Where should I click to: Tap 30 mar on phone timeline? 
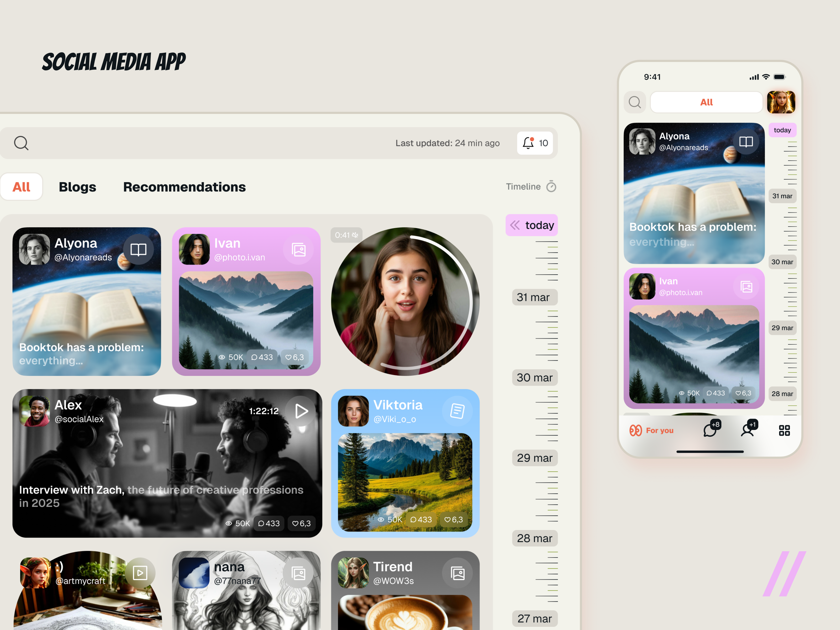[x=782, y=262]
